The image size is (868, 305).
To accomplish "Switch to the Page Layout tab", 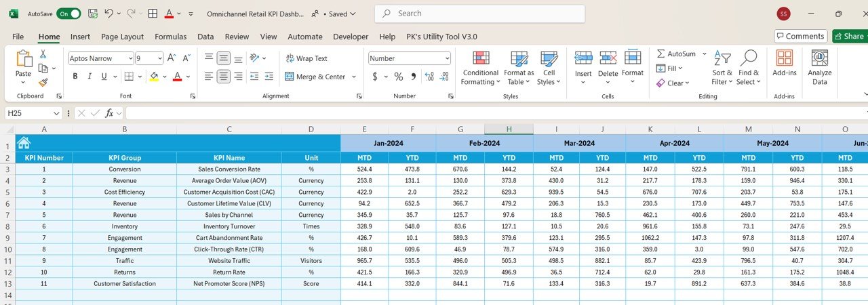I will pyautogui.click(x=122, y=37).
